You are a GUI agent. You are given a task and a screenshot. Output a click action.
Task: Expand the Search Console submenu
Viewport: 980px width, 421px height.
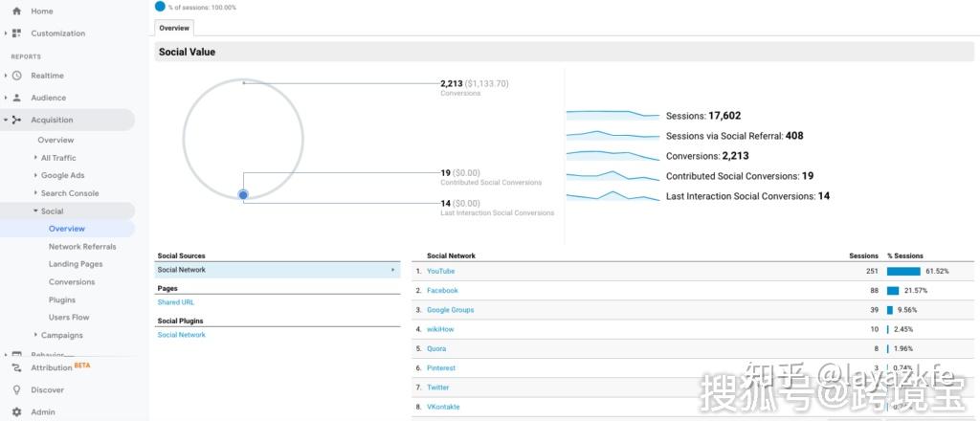(x=35, y=193)
